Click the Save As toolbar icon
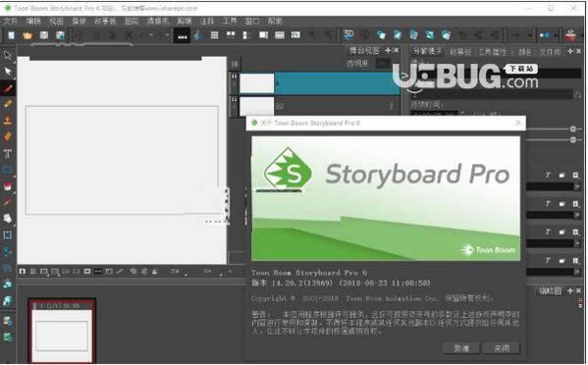 pyautogui.click(x=61, y=35)
